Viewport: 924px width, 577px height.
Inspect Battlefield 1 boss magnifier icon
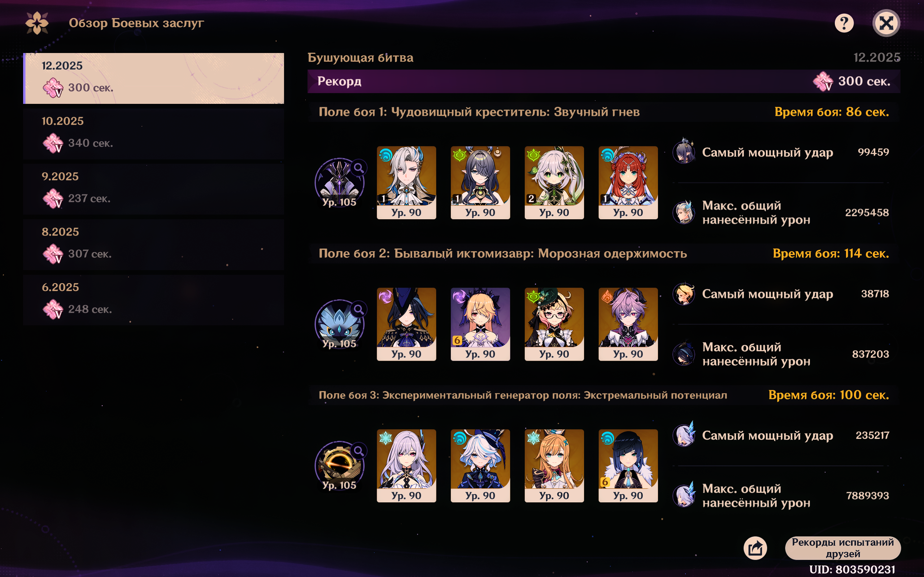[x=359, y=168]
